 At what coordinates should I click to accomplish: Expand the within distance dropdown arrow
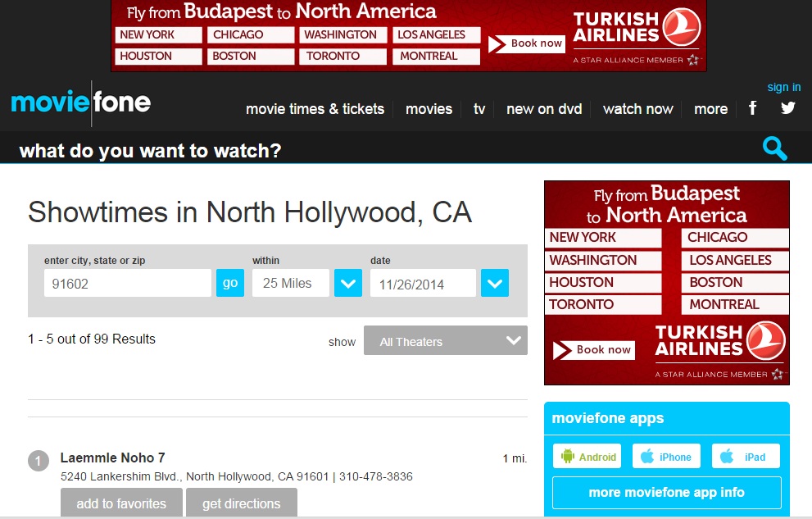click(348, 283)
